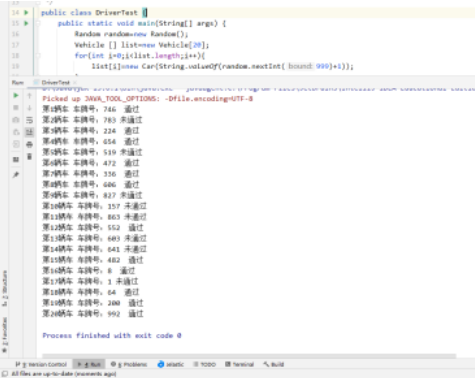The height and width of the screenshot is (378, 475).
Task: Click the output row with plate 472
Action: [91, 163]
